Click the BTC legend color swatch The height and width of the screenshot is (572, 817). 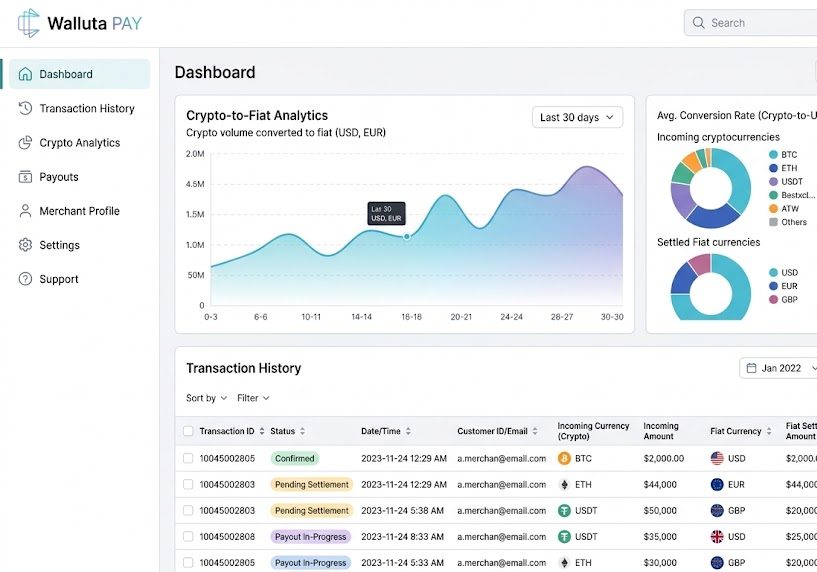(x=773, y=154)
